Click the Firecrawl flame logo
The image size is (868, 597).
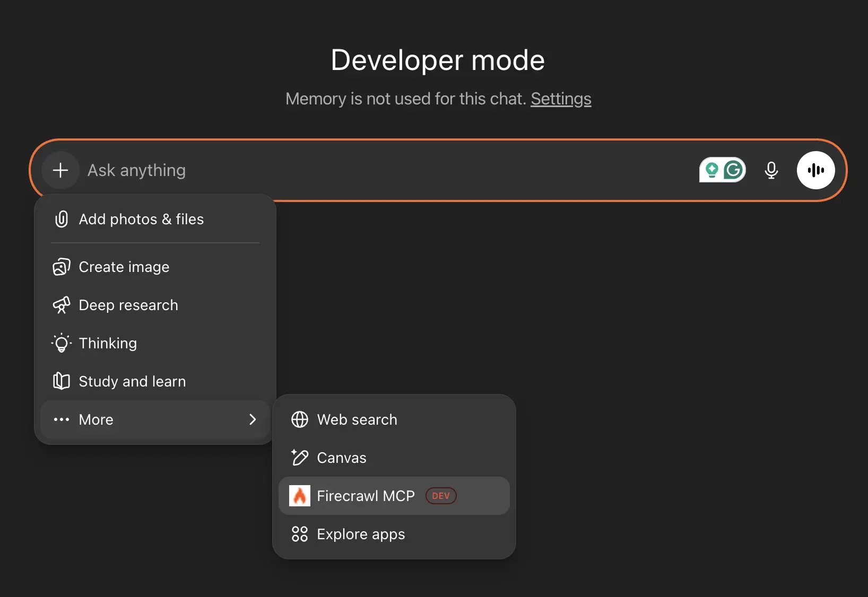(x=300, y=496)
